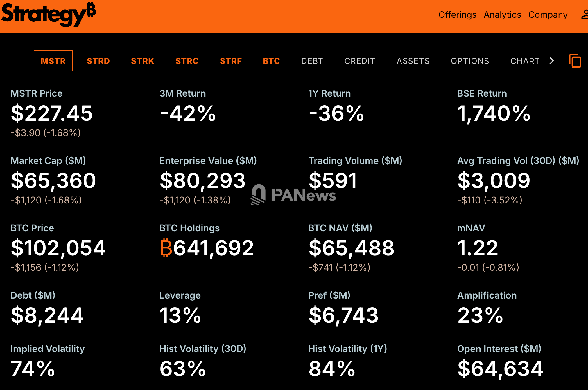
Task: Open the Company menu
Action: [x=548, y=15]
